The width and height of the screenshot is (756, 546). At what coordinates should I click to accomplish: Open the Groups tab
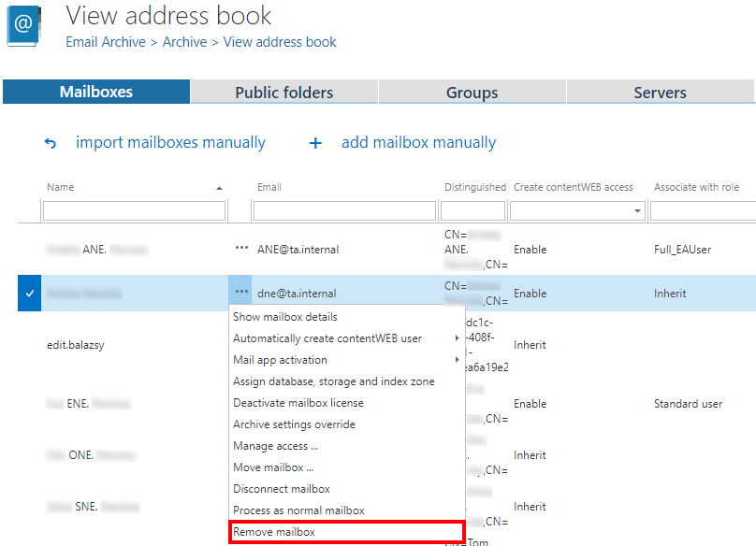472,92
